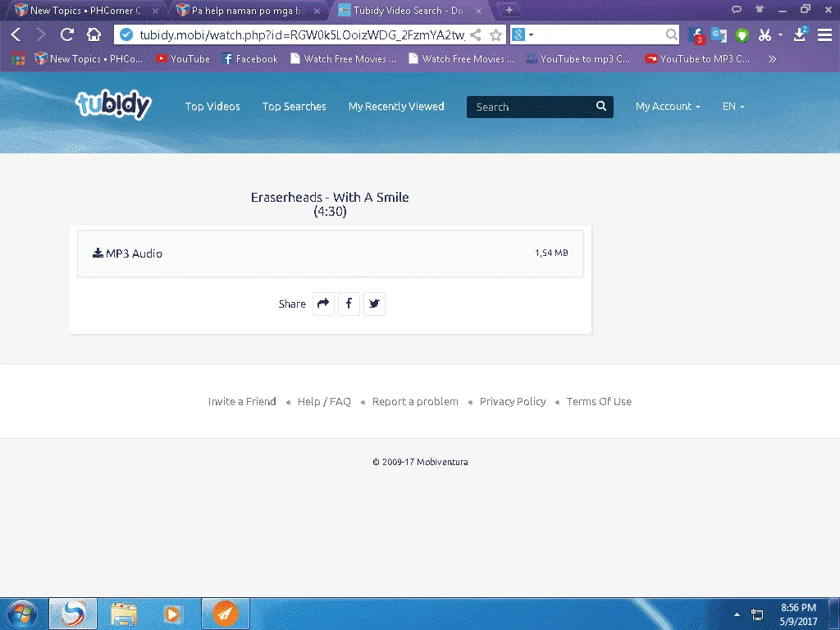This screenshot has width=840, height=630.
Task: Click the network icon in system tray
Action: click(x=757, y=614)
